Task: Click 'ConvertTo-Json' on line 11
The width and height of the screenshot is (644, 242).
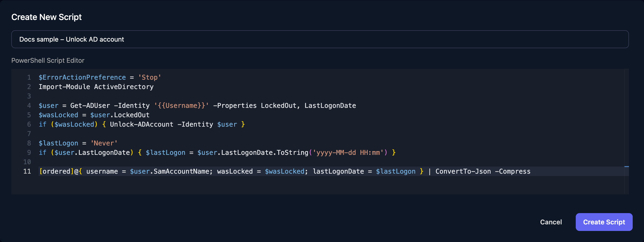Action: [463, 171]
